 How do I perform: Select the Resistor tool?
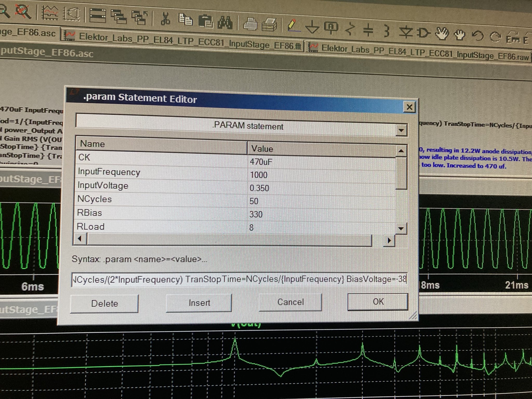[350, 29]
